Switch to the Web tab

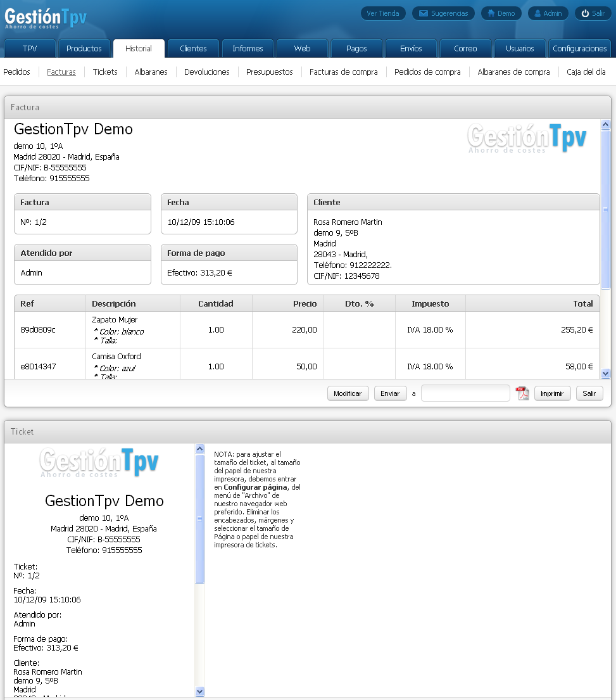tap(302, 49)
